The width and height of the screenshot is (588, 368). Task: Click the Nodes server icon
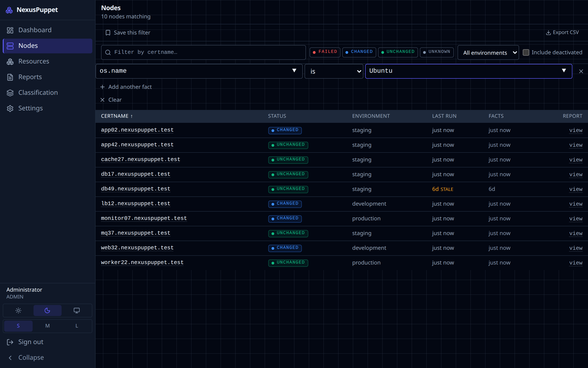[10, 46]
